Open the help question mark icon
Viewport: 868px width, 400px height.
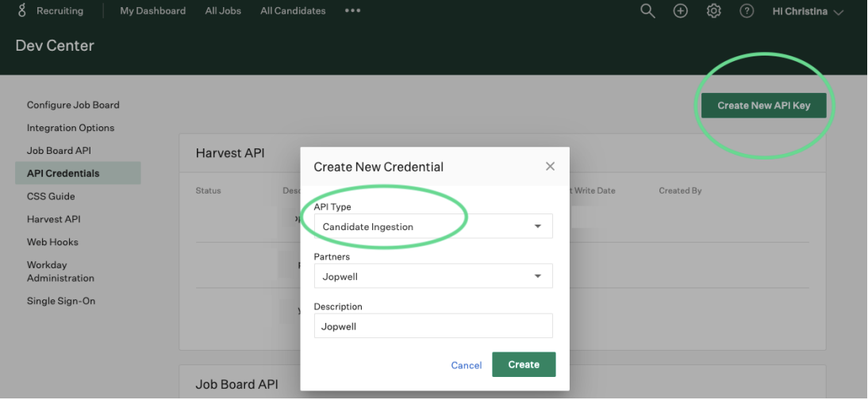tap(747, 10)
